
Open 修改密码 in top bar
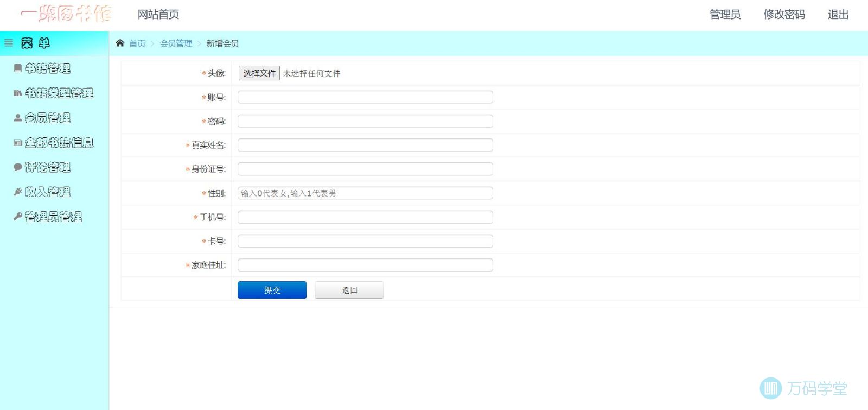pos(784,15)
